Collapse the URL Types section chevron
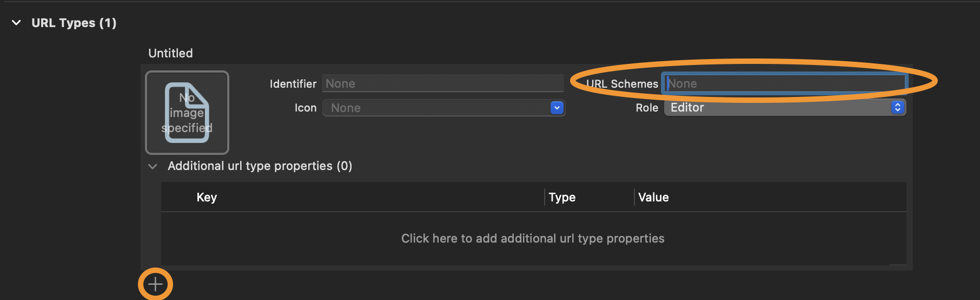The height and width of the screenshot is (300, 980). [x=17, y=23]
